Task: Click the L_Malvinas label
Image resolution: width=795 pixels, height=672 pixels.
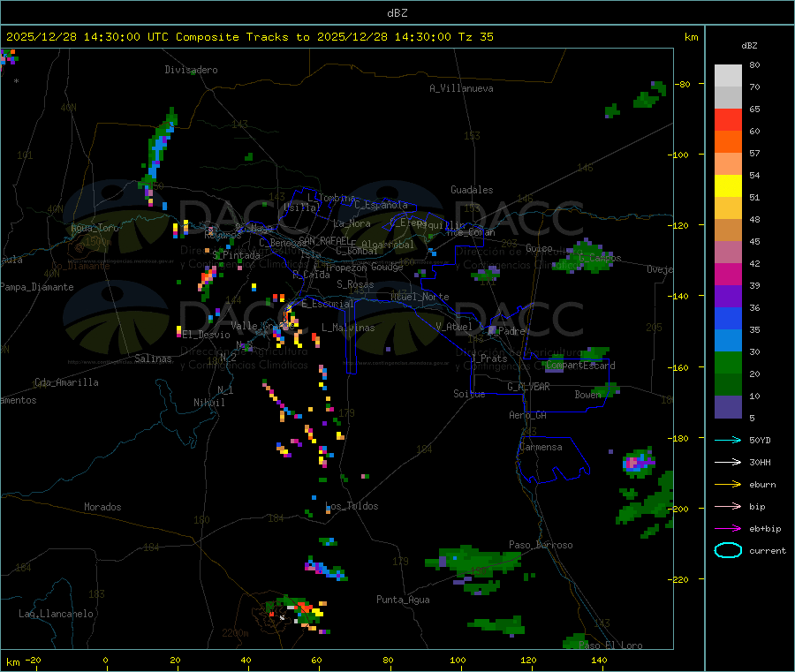Action: tap(348, 328)
